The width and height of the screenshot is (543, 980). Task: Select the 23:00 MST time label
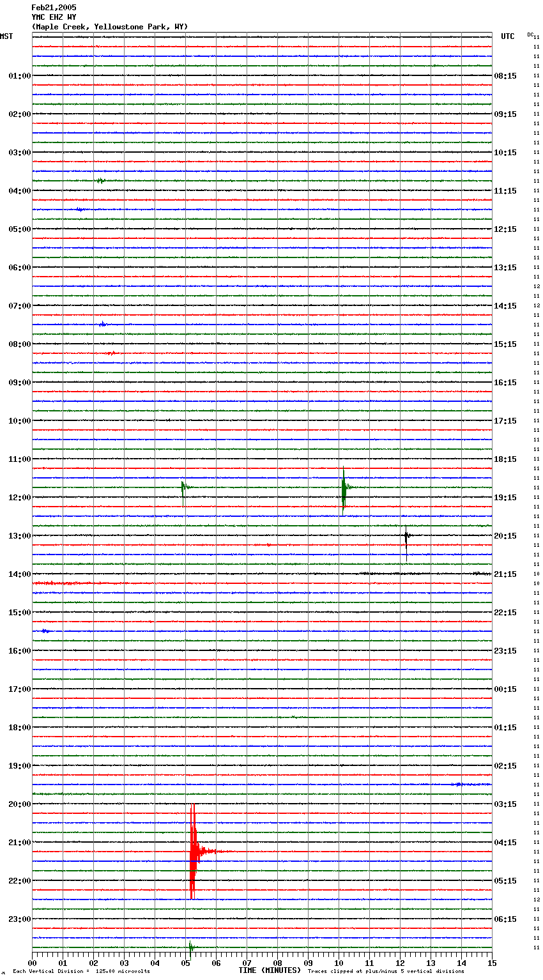click(20, 919)
